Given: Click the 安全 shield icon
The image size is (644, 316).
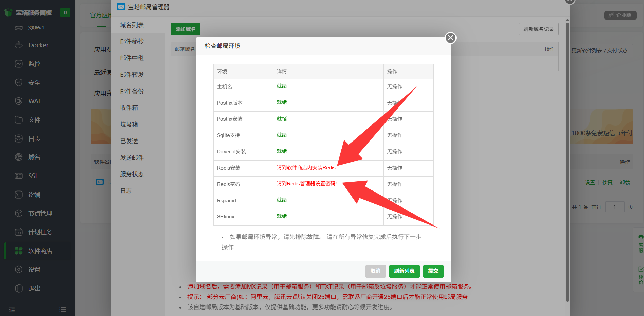Looking at the screenshot, I should coord(19,82).
